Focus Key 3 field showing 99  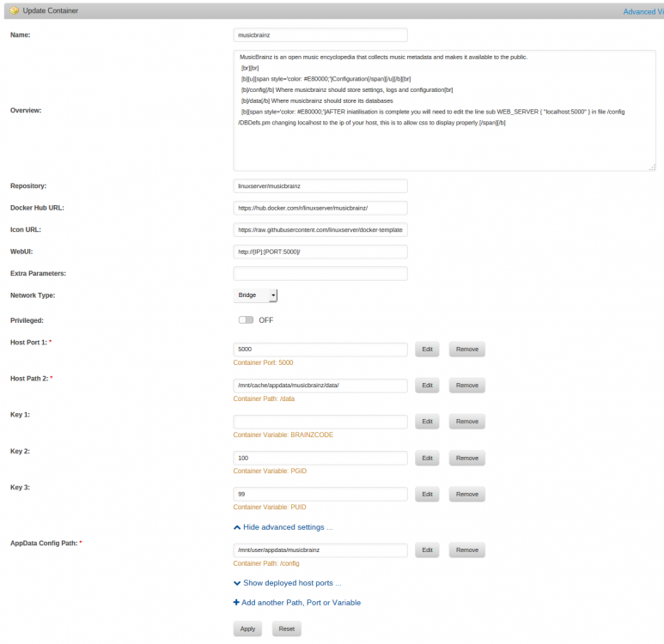click(x=320, y=494)
